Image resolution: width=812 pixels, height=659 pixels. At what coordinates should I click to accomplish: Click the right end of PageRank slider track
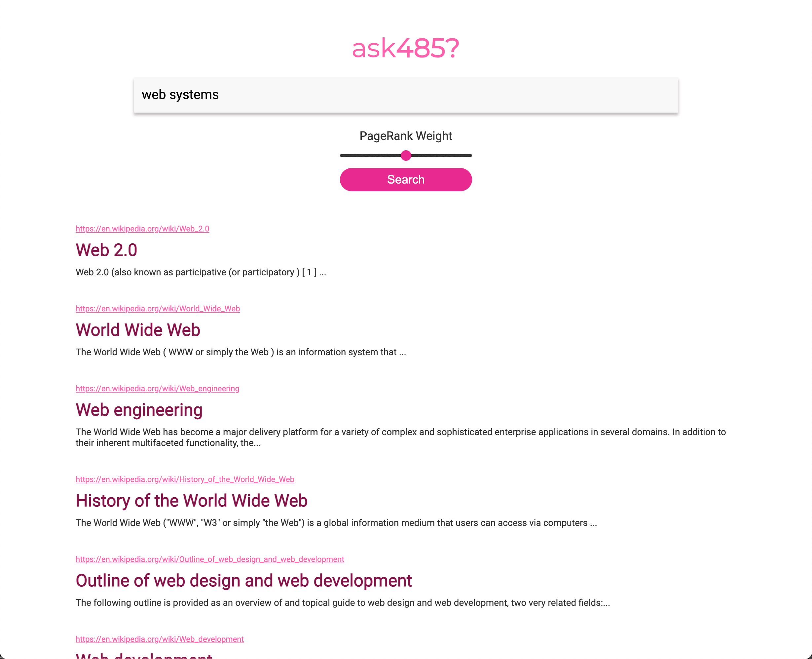click(x=469, y=155)
